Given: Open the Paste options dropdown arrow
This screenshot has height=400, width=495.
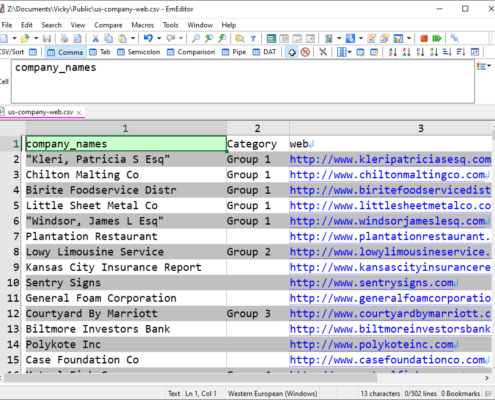Looking at the screenshot, I should click(133, 38).
